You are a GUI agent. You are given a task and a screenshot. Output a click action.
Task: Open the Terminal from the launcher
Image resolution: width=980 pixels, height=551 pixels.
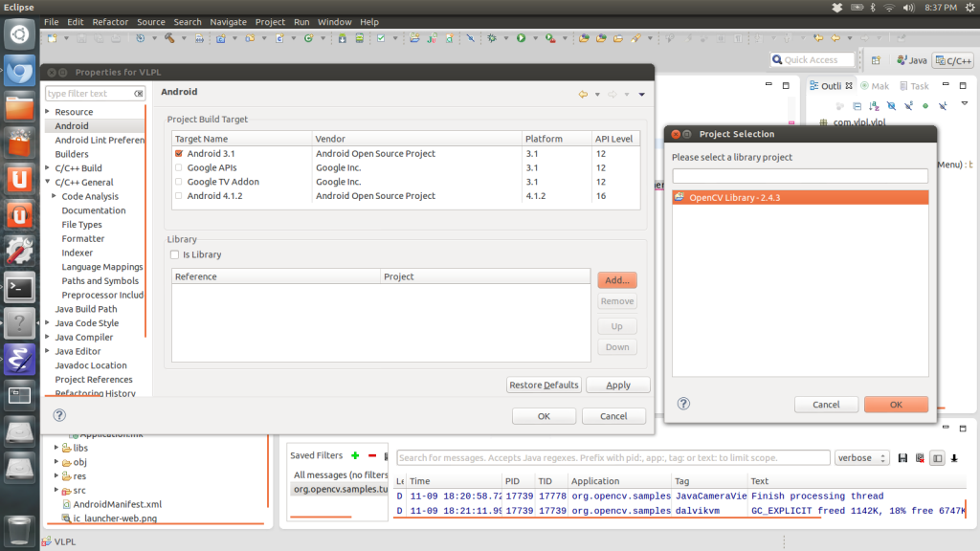(x=20, y=286)
